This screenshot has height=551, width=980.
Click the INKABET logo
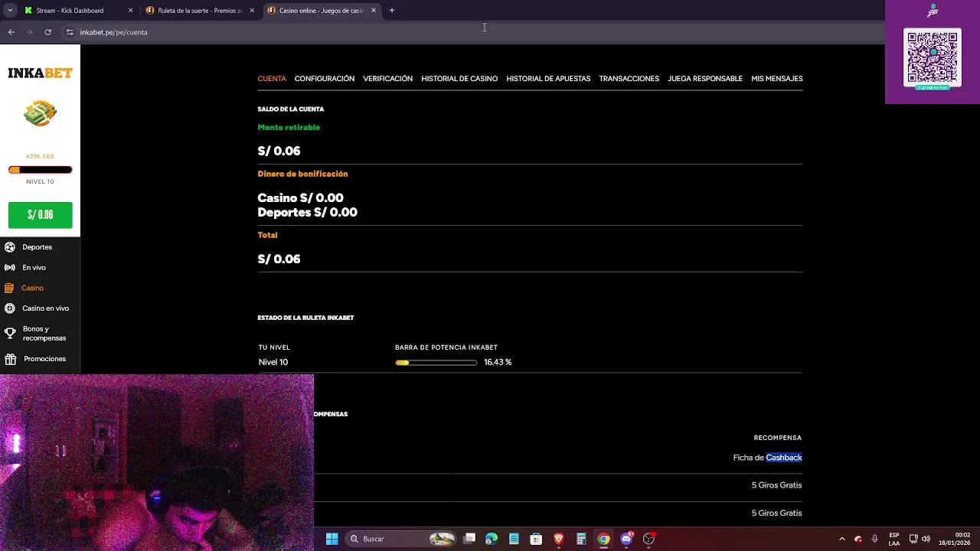[40, 73]
